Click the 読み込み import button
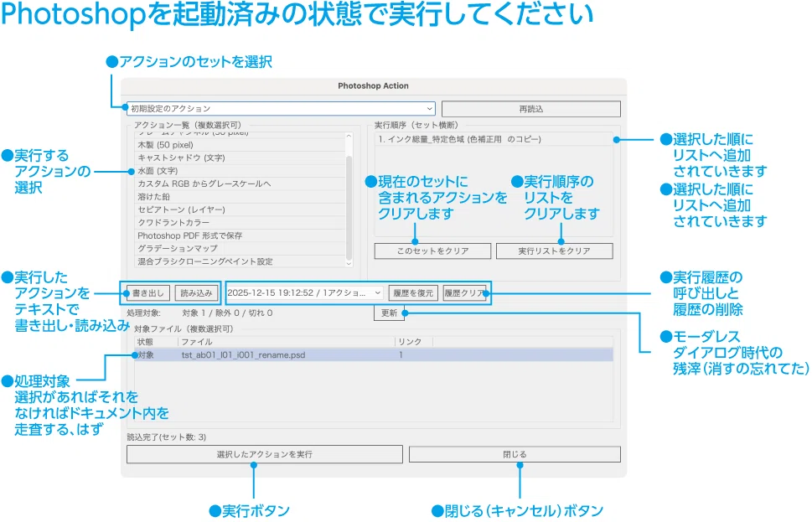Viewport: 812px width, 522px height. pyautogui.click(x=196, y=293)
